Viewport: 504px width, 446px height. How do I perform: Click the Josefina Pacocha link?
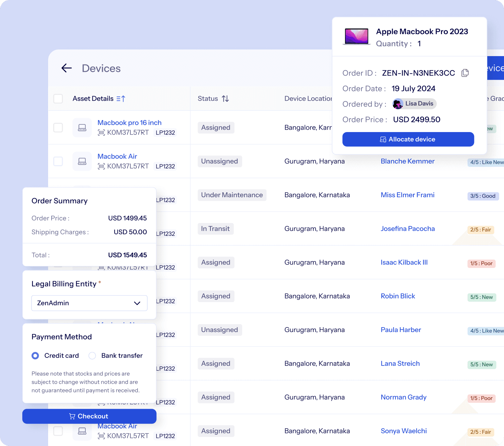(407, 229)
